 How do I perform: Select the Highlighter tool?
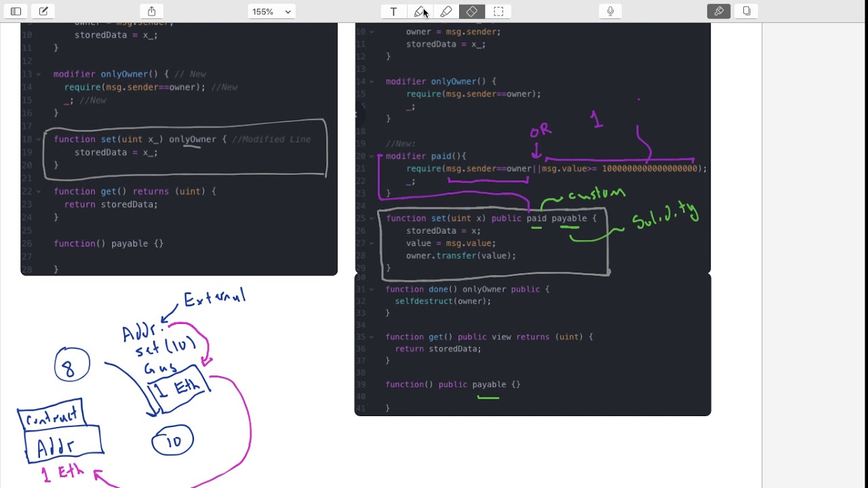[446, 12]
